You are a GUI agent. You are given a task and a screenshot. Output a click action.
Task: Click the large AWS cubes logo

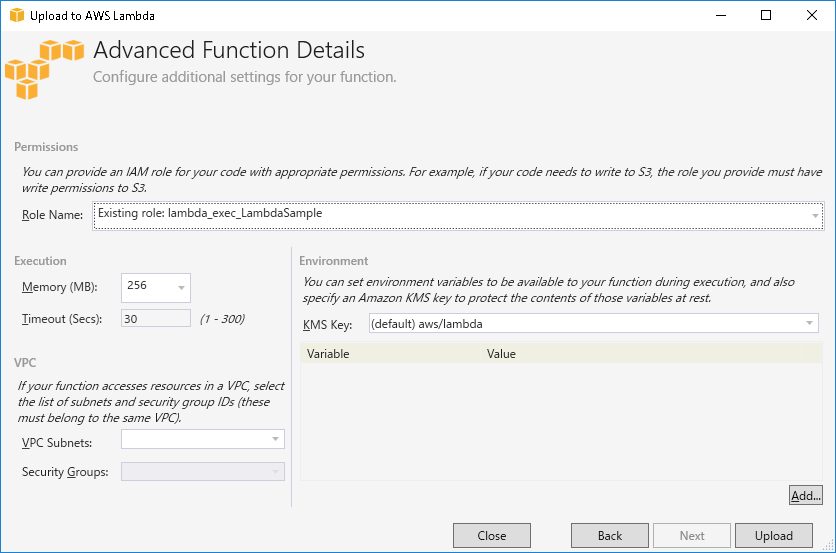tap(44, 68)
